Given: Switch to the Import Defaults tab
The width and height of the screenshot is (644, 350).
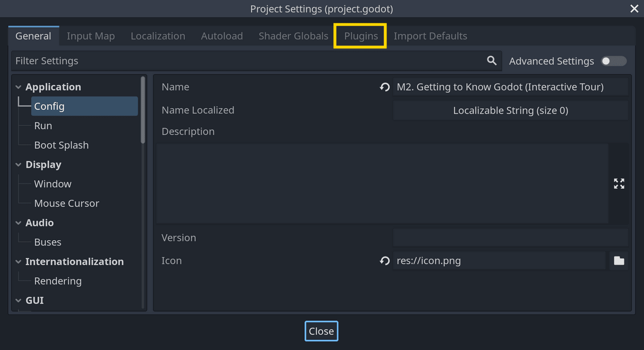Looking at the screenshot, I should 431,36.
